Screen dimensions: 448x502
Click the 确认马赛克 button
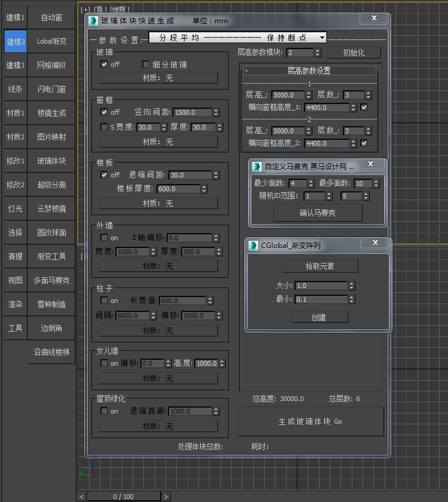pyautogui.click(x=317, y=213)
